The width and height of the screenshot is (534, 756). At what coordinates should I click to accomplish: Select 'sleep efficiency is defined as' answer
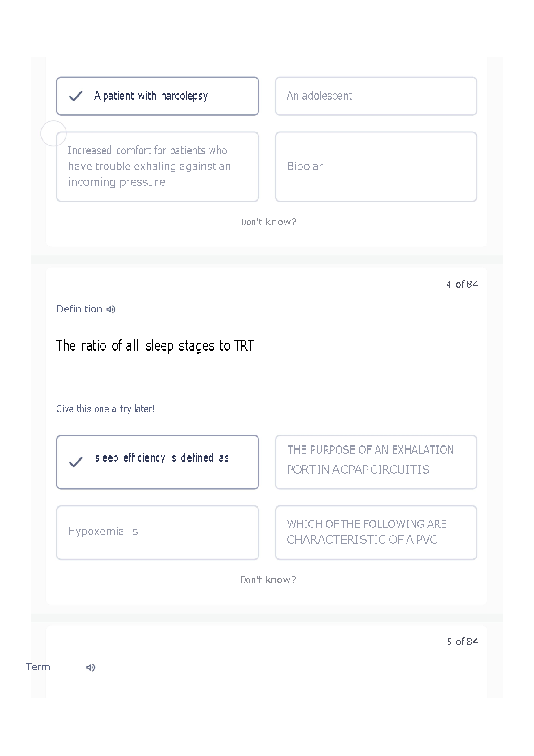point(158,462)
